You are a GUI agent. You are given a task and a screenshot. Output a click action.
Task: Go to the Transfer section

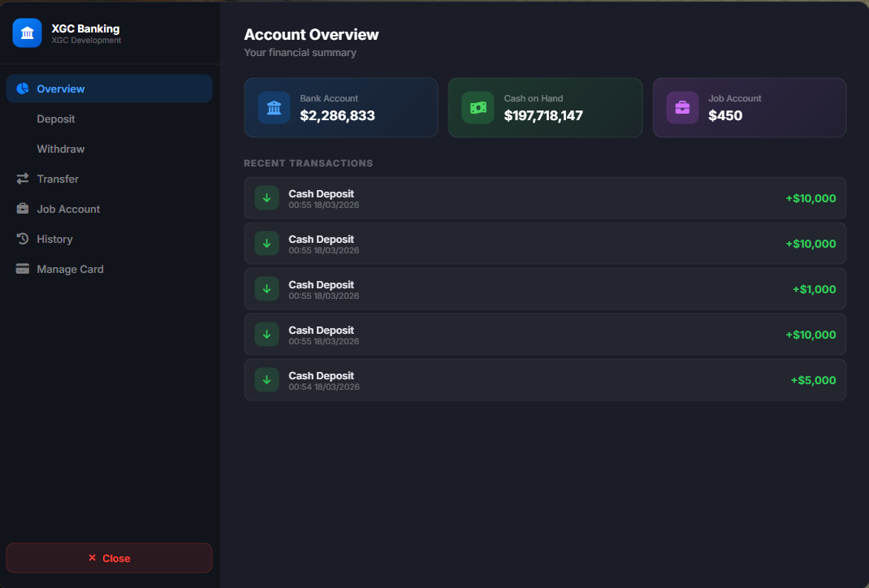click(109, 179)
